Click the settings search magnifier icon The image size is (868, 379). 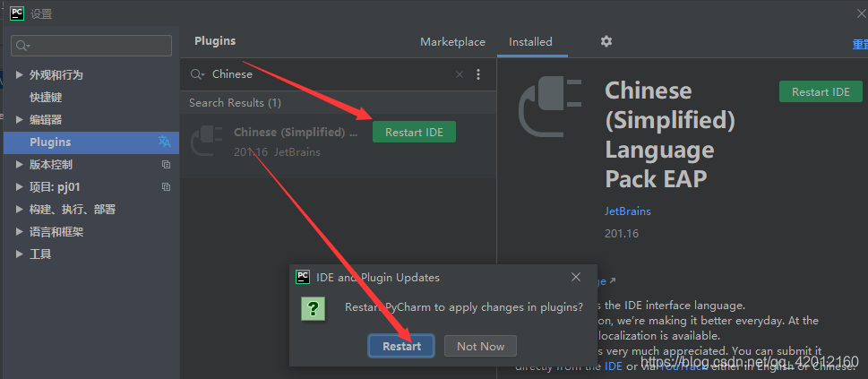22,46
